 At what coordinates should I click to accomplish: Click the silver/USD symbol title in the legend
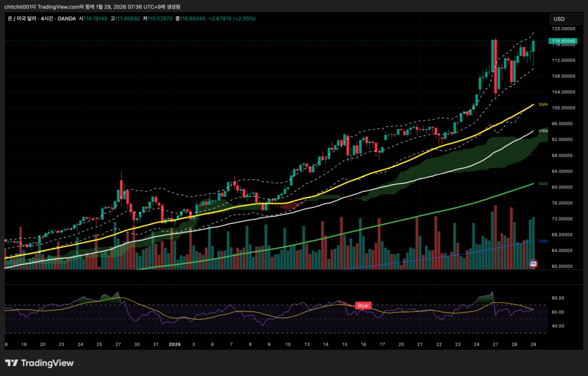click(21, 18)
